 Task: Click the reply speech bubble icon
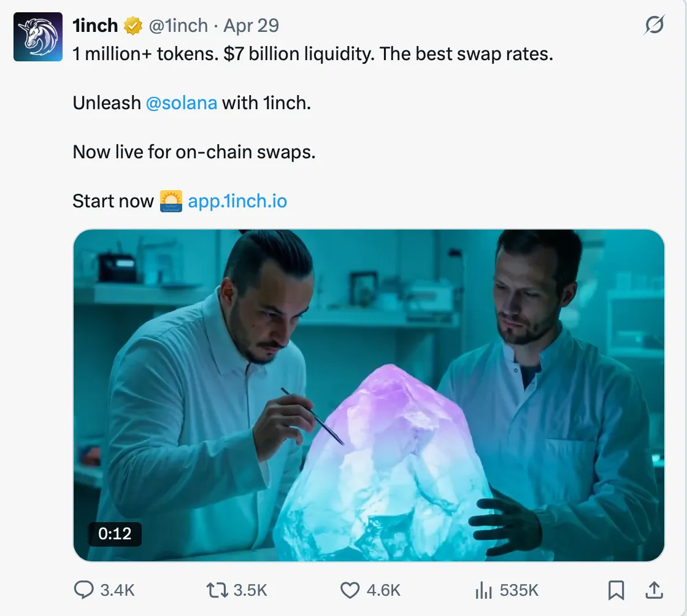click(83, 590)
